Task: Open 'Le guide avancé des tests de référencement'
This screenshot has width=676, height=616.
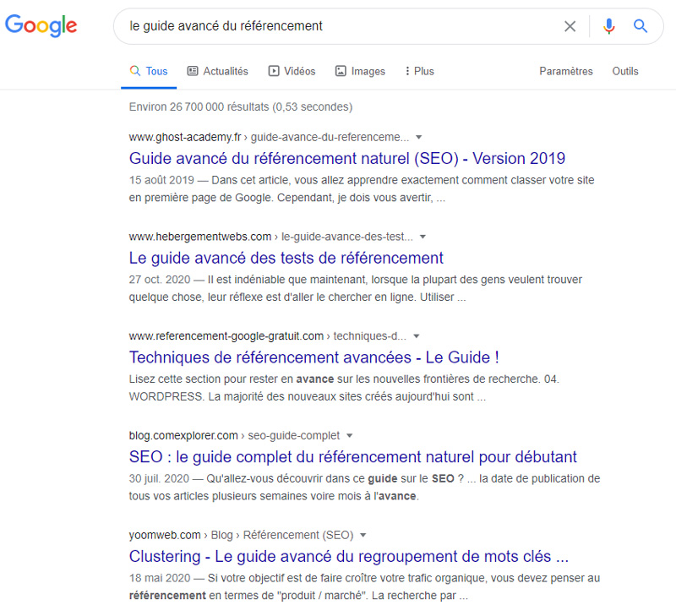Action: pyautogui.click(x=286, y=258)
